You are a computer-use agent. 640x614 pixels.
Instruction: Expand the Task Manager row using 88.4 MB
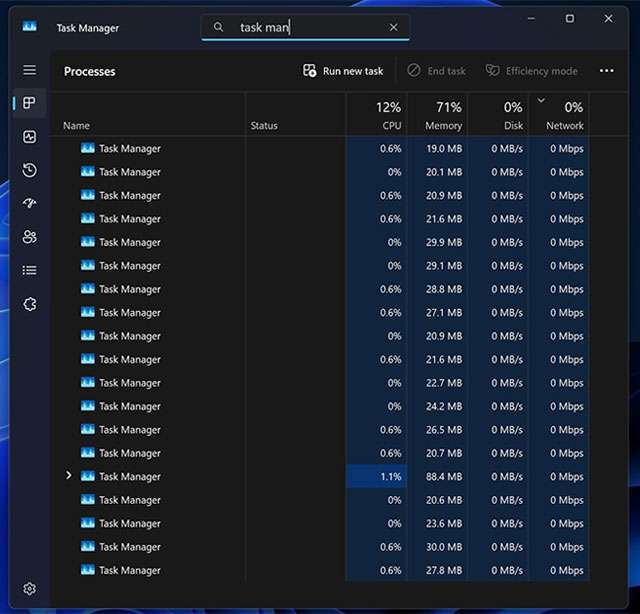tap(69, 476)
